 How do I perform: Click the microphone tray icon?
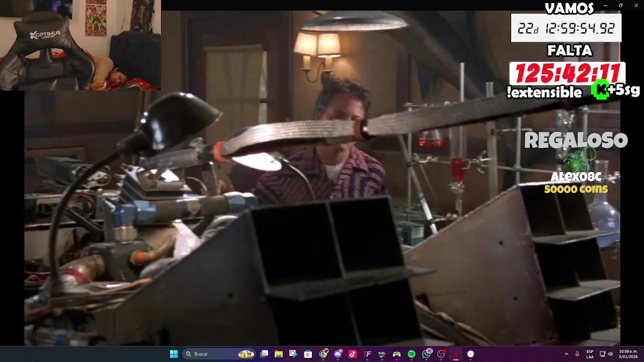click(577, 354)
